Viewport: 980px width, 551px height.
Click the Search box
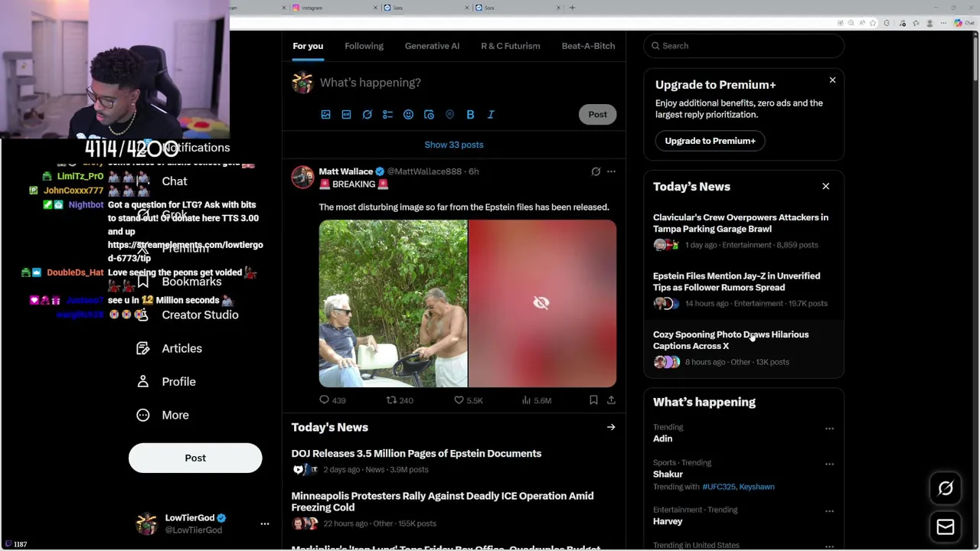pyautogui.click(x=743, y=46)
